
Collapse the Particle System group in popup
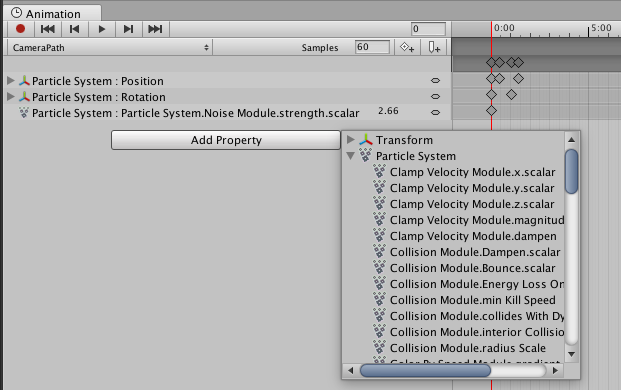pyautogui.click(x=351, y=156)
